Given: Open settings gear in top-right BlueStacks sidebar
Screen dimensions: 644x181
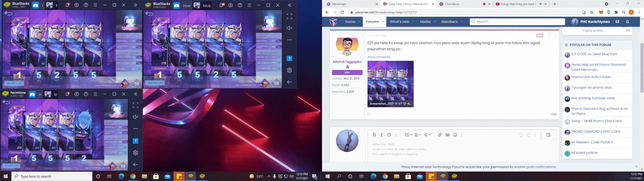Looking at the screenshot, I should (x=289, y=70).
